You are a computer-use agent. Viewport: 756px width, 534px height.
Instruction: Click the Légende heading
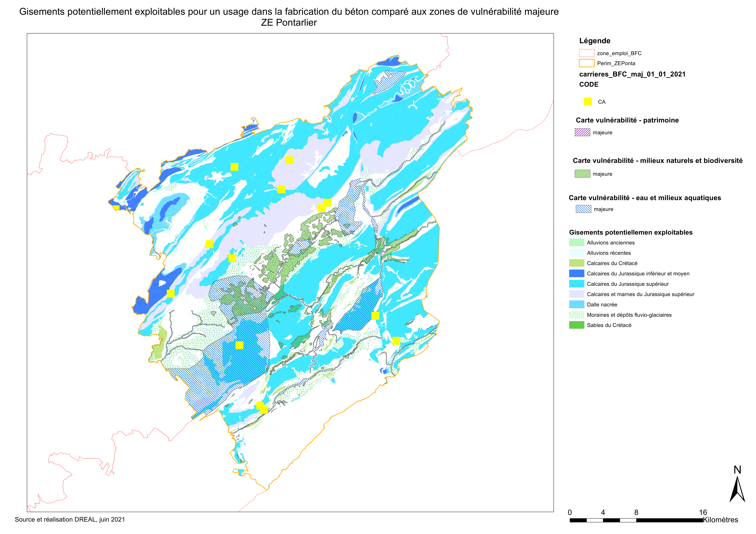tap(595, 41)
